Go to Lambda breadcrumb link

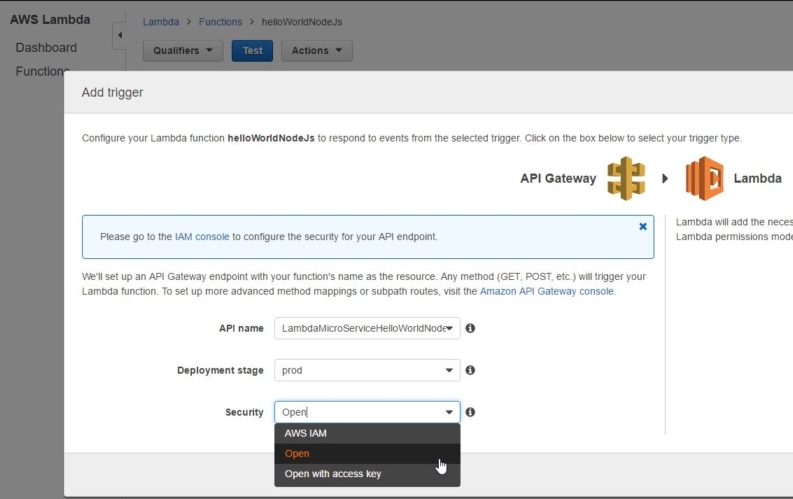click(x=161, y=22)
